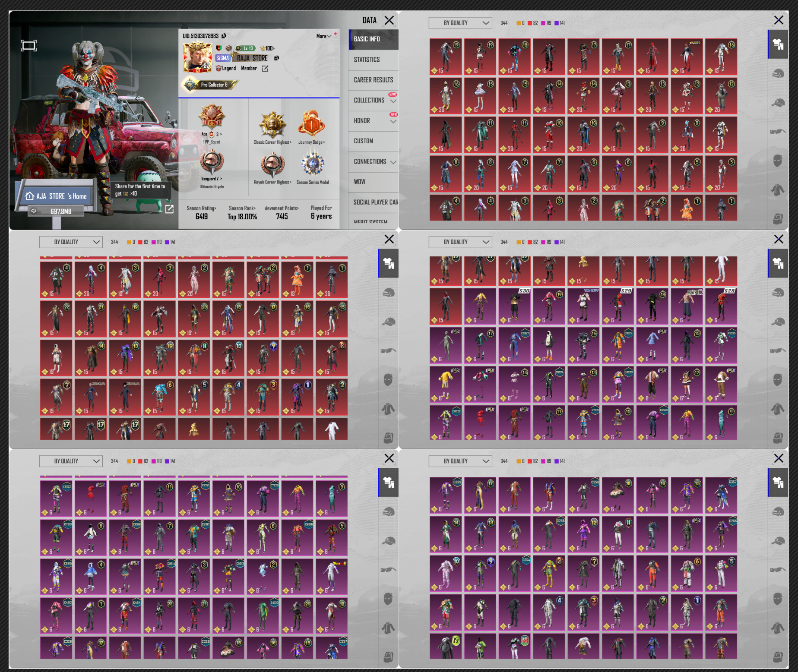Viewport: 798px width, 672px height.
Task: Open the CAREER RESULTS tab
Action: click(374, 80)
